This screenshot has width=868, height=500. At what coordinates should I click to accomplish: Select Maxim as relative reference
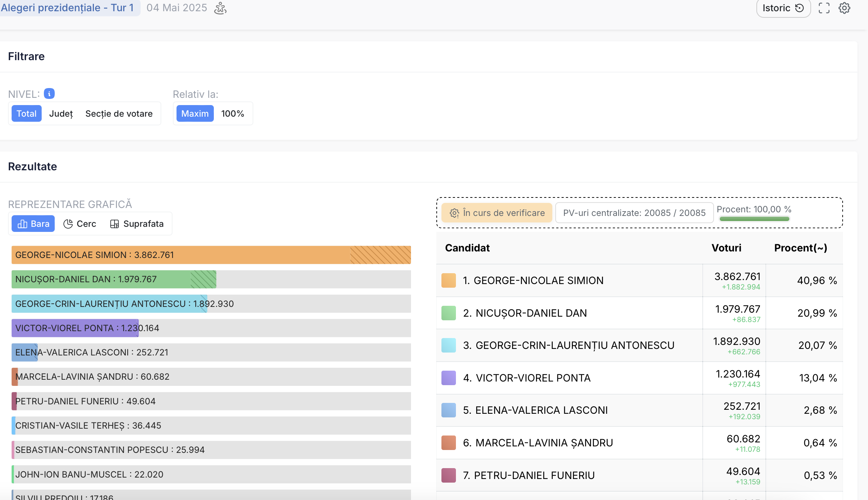tap(195, 114)
